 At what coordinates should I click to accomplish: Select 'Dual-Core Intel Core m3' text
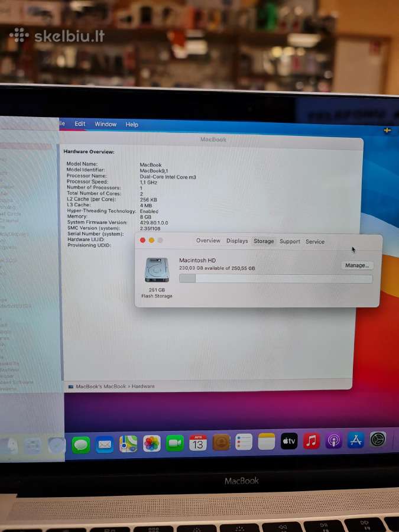click(x=168, y=177)
